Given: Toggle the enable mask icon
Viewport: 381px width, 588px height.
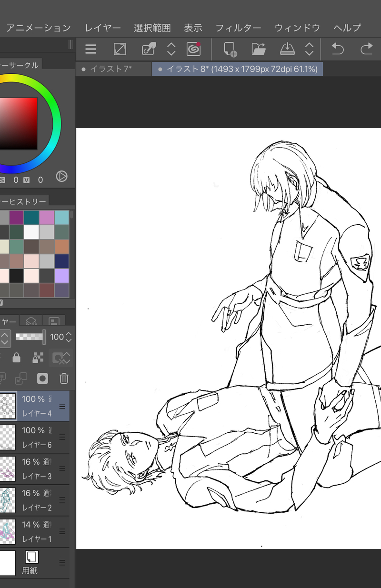Looking at the screenshot, I should (x=58, y=358).
